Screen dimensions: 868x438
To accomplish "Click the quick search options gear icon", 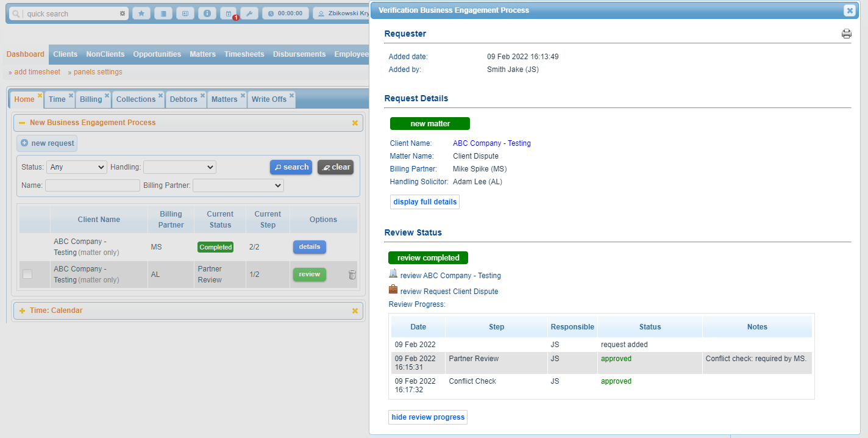I will click(123, 13).
